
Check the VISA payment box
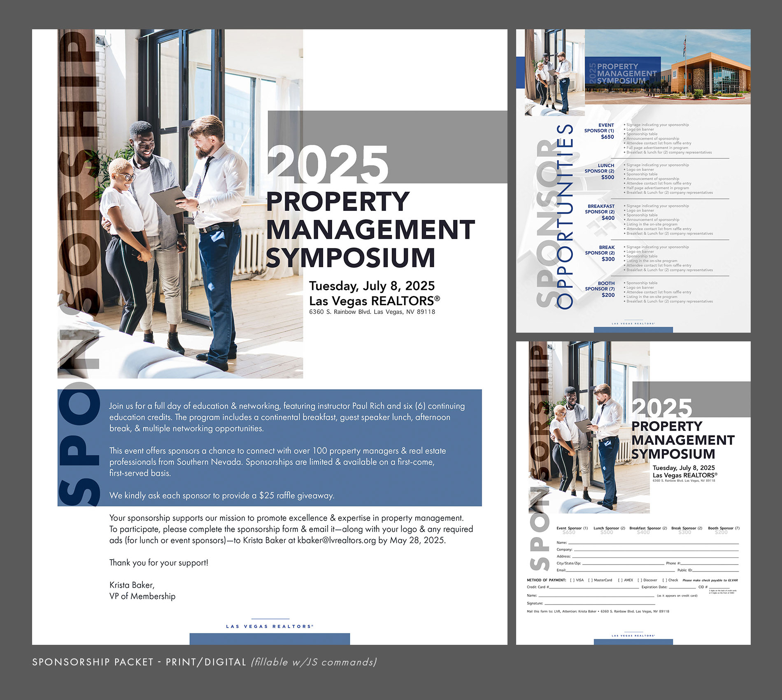click(x=572, y=580)
